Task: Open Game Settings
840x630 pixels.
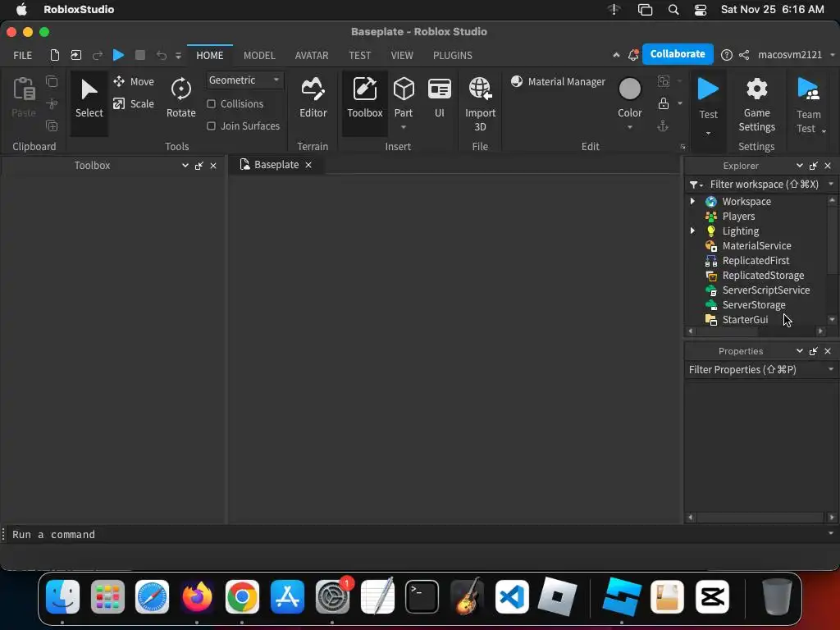Action: [x=756, y=104]
